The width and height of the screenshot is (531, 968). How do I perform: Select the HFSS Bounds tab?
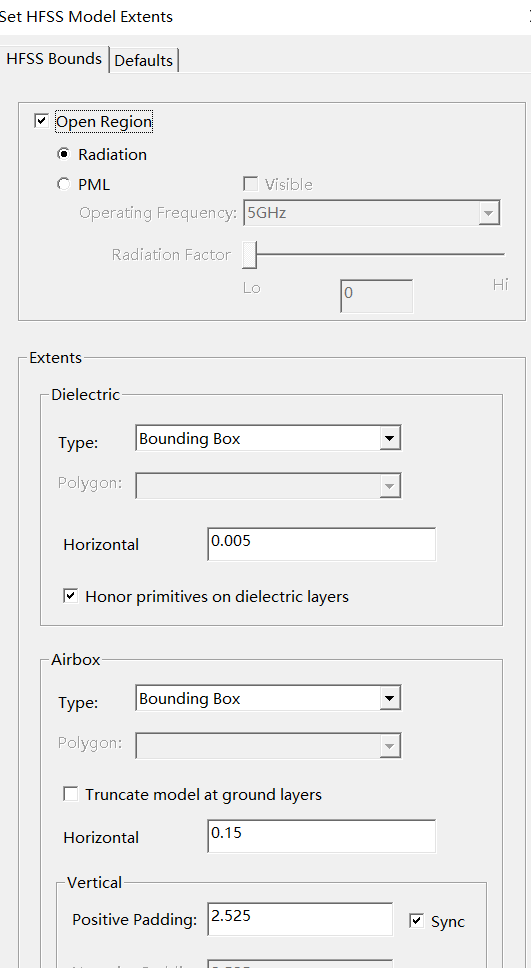tap(54, 59)
